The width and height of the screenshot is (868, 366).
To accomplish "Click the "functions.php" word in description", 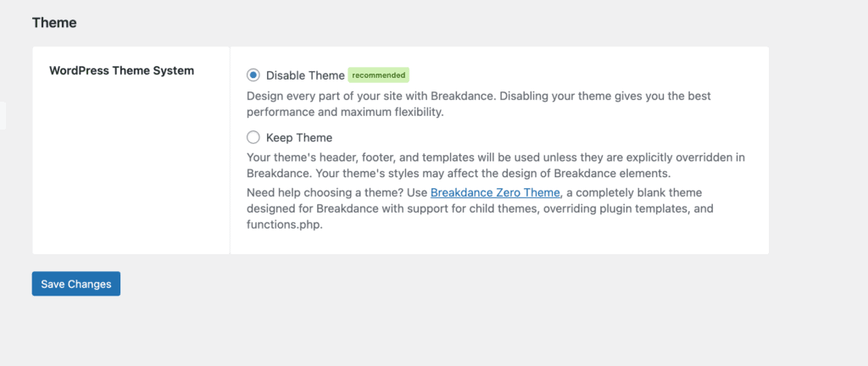I will [x=285, y=225].
